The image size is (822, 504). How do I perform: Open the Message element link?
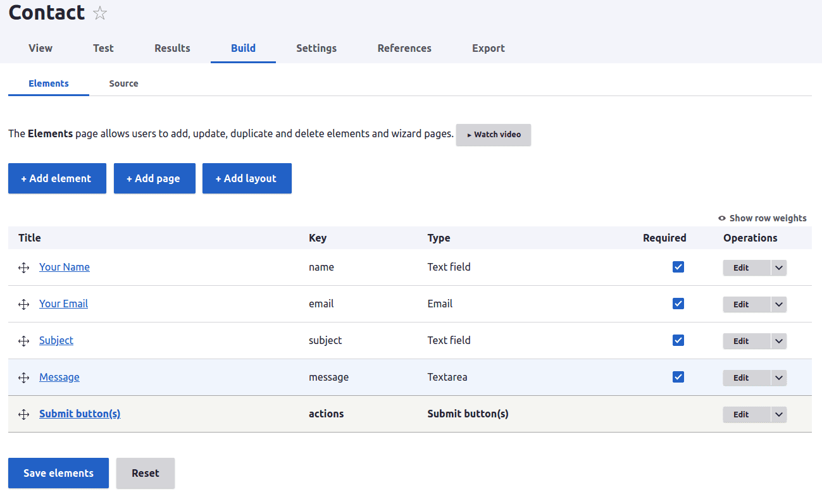pyautogui.click(x=59, y=377)
